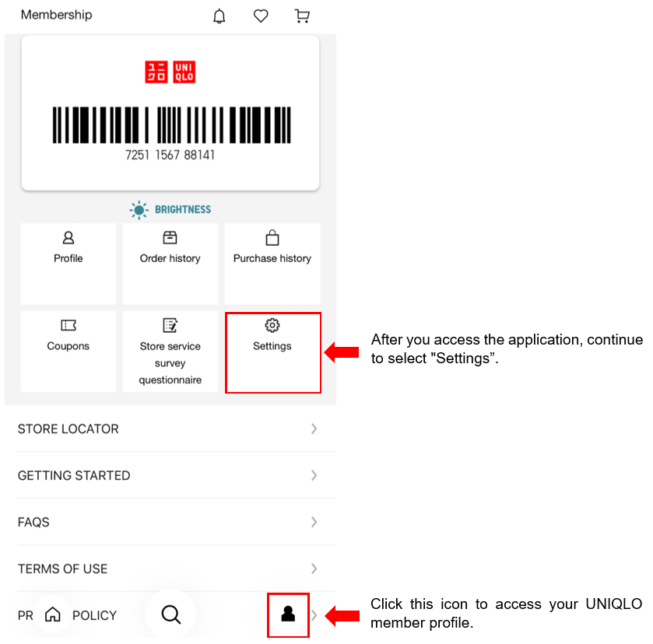The image size is (653, 644).
Task: Open Purchase history tile
Action: [272, 264]
